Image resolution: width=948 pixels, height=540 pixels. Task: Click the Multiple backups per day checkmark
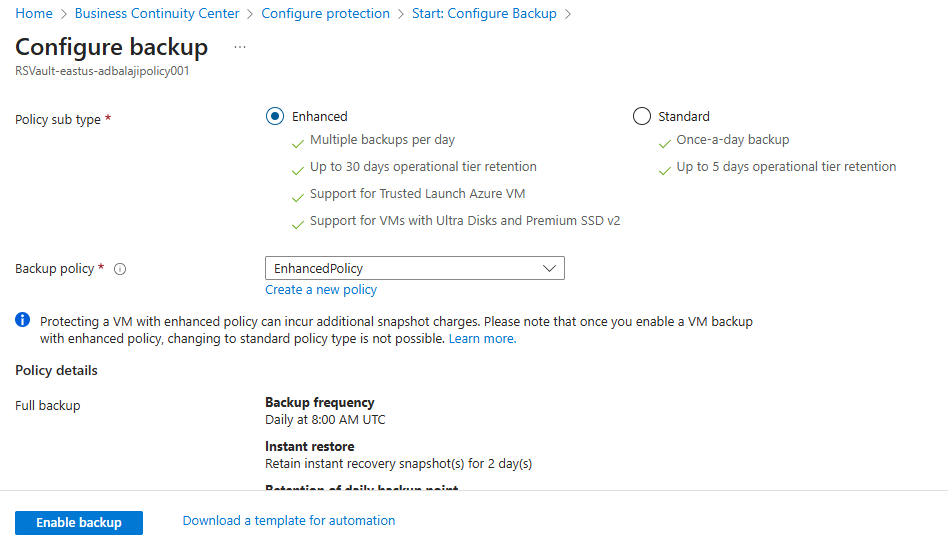click(298, 142)
